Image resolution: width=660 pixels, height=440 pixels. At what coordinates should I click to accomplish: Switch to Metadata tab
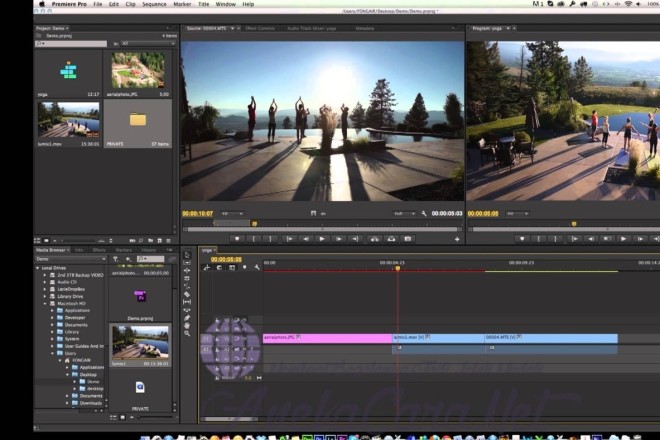click(x=365, y=29)
